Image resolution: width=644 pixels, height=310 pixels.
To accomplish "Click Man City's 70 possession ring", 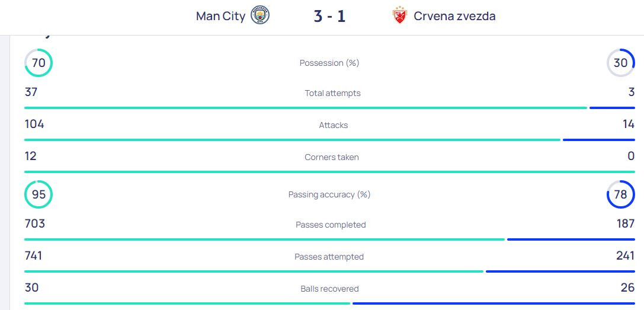I will [x=39, y=63].
